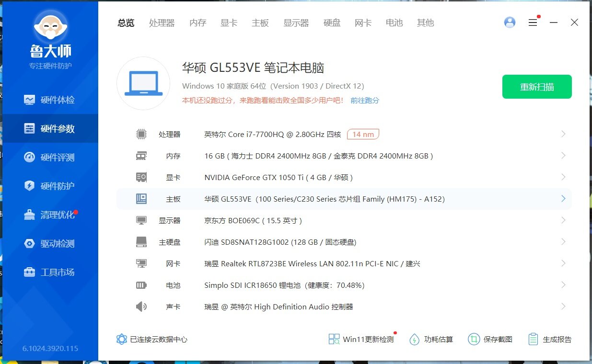
Task: Click the cloud data center icon
Action: point(122,339)
